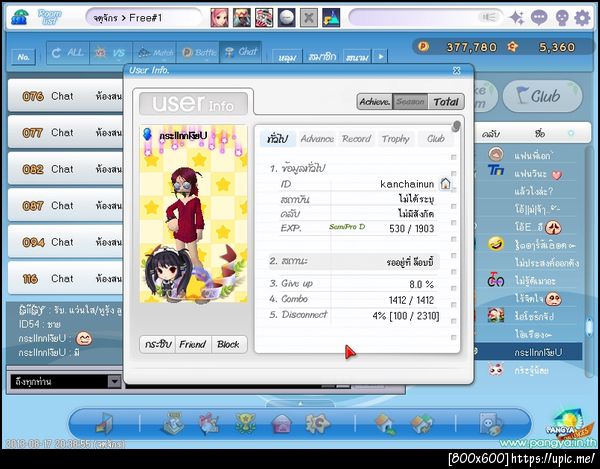
Task: Click the laughing emoji in the player list
Action: (496, 244)
